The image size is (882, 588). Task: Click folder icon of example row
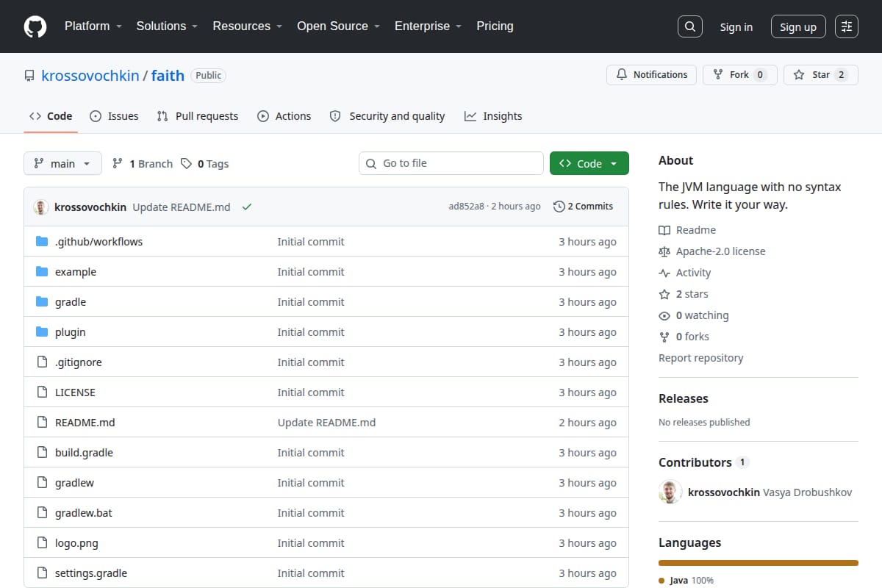(x=42, y=272)
